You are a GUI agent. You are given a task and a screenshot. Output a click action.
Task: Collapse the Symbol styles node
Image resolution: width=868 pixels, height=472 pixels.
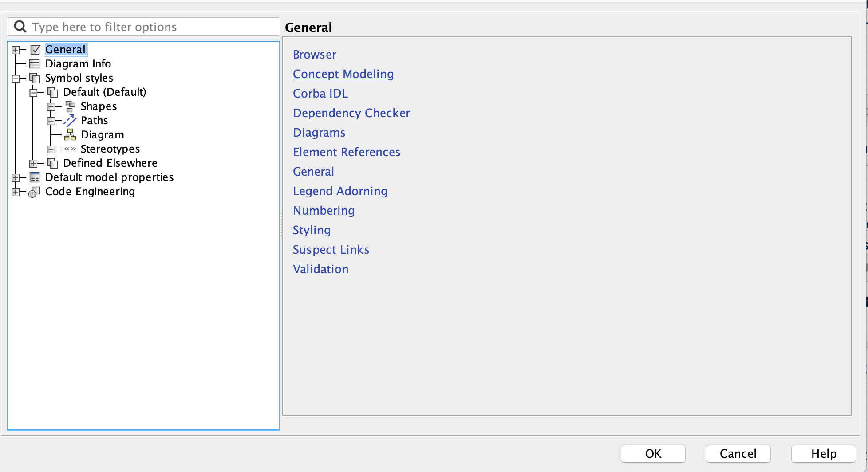pyautogui.click(x=16, y=79)
